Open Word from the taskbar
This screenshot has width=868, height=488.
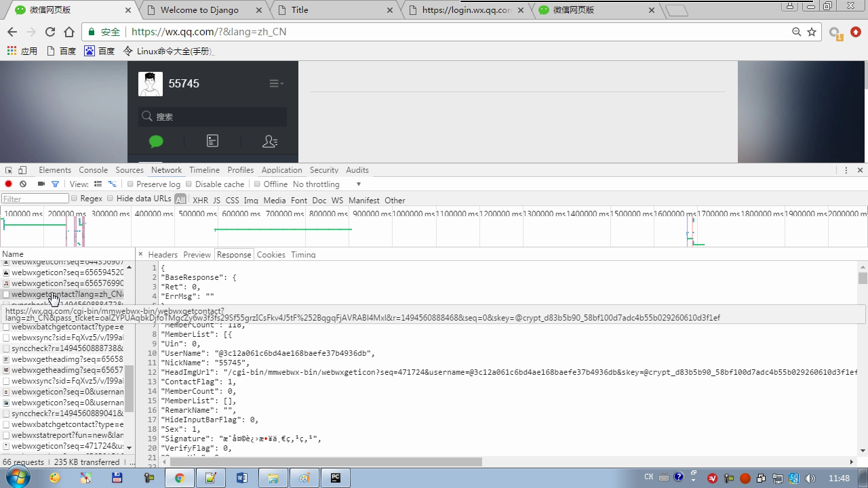242,478
